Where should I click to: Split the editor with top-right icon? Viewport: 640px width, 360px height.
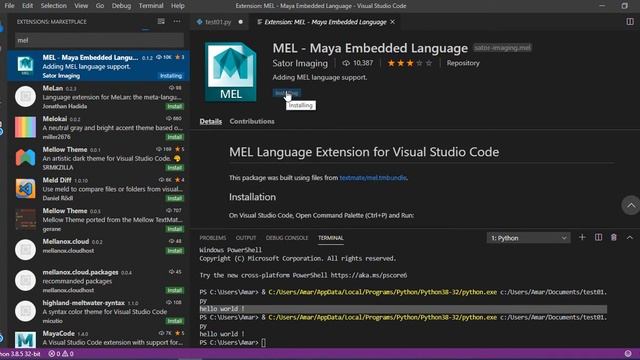coord(630,22)
